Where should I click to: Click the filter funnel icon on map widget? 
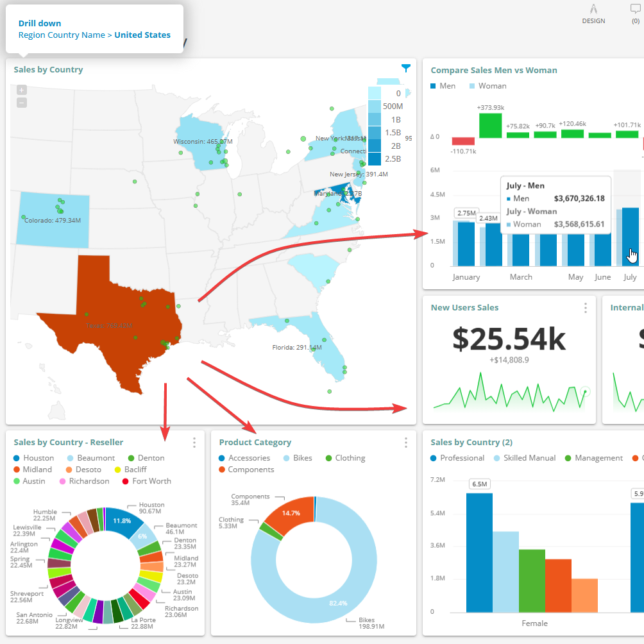coord(405,68)
